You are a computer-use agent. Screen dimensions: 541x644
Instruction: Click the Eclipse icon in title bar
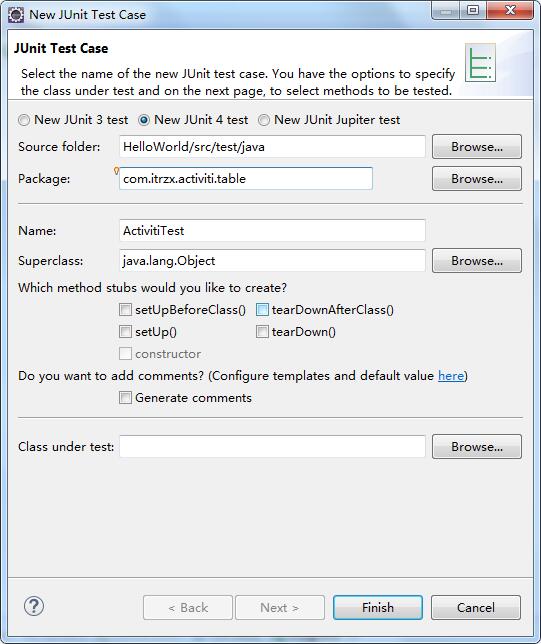[16, 15]
